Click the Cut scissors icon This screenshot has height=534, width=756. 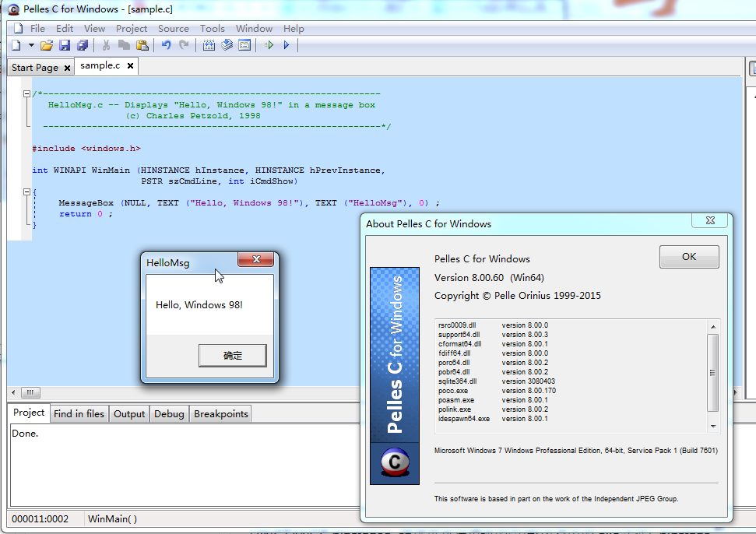[x=106, y=45]
